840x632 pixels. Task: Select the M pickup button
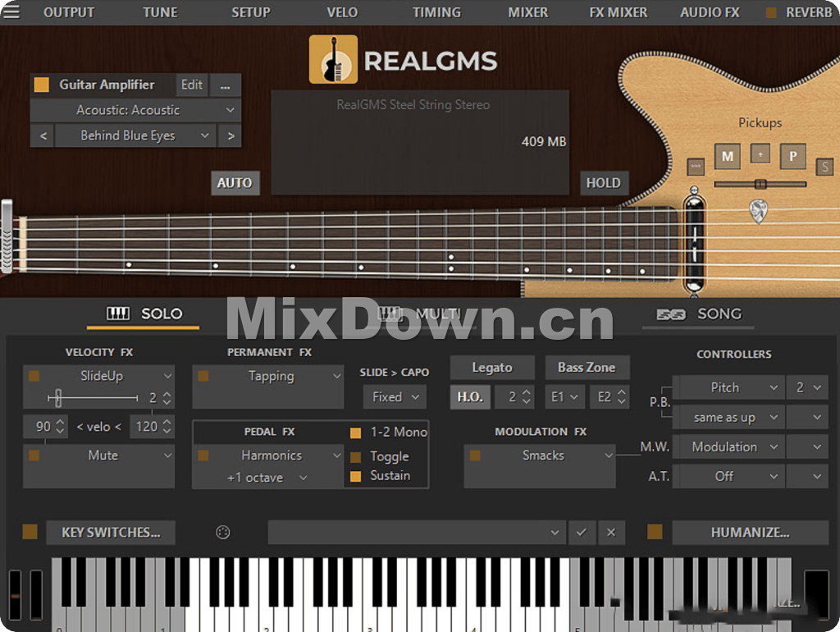coord(728,156)
